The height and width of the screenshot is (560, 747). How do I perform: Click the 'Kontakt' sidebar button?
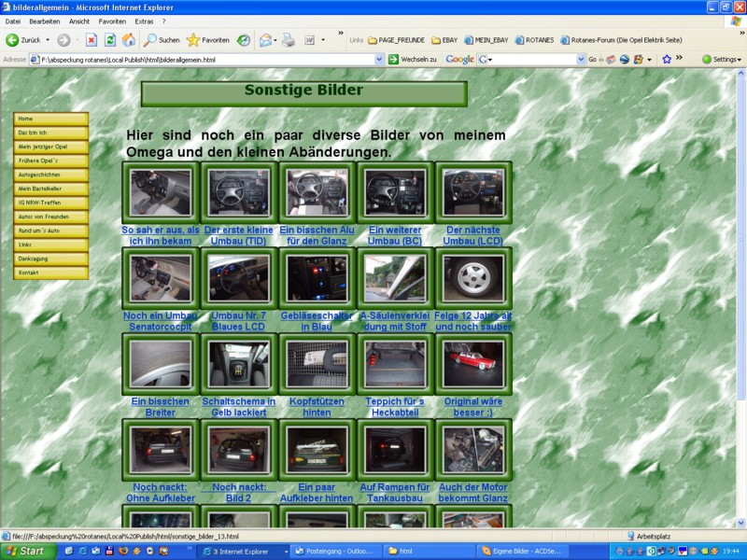point(51,273)
